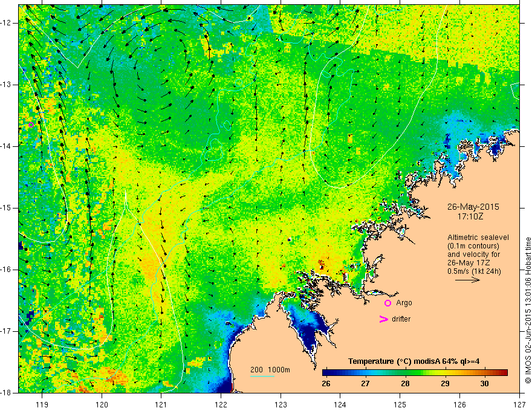This screenshot has height=411, width=532.
Task: Click the longitude axis label 125
Action: pos(400,404)
